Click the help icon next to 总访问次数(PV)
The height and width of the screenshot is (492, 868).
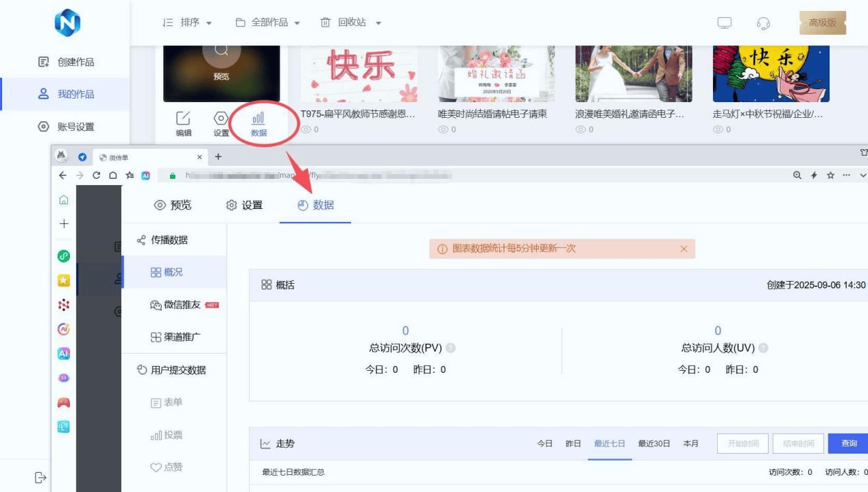pos(451,348)
